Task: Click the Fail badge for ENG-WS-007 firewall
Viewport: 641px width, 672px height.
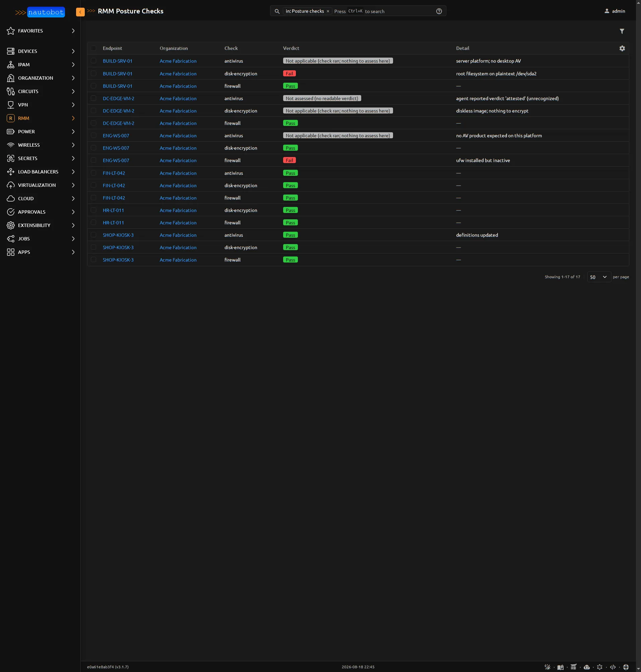Action: pos(289,160)
